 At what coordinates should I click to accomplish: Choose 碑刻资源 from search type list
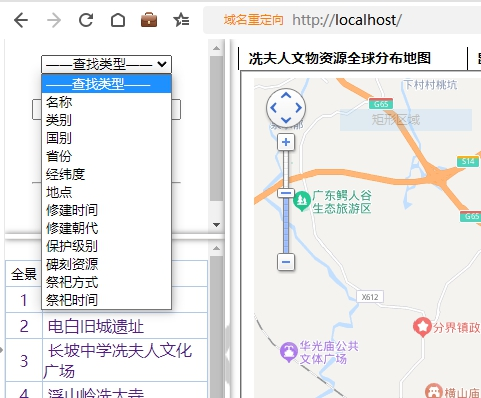[x=106, y=264]
